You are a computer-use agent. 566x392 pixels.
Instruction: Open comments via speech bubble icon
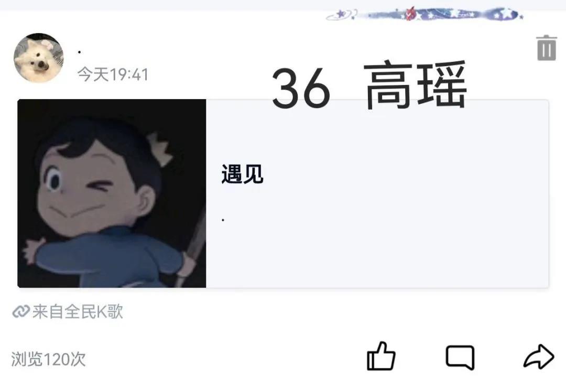coord(460,357)
